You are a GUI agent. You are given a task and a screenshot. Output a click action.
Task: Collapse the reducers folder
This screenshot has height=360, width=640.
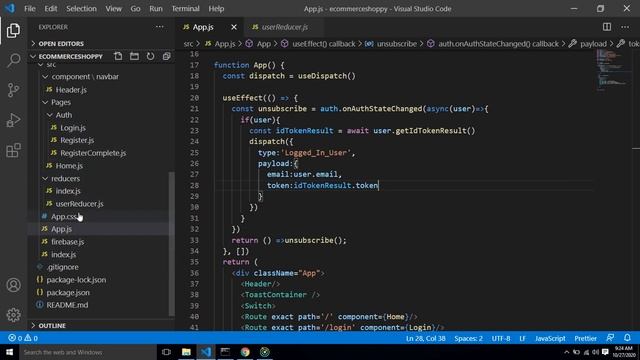(65, 178)
